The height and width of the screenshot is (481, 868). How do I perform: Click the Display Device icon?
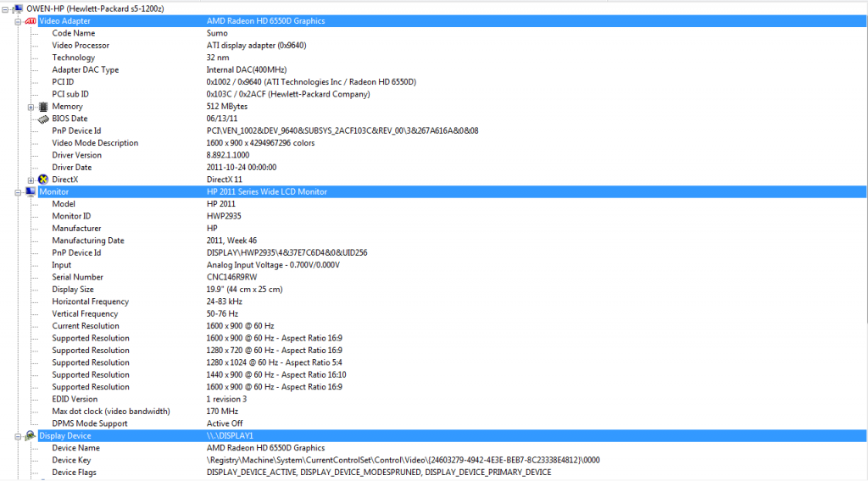pos(31,436)
